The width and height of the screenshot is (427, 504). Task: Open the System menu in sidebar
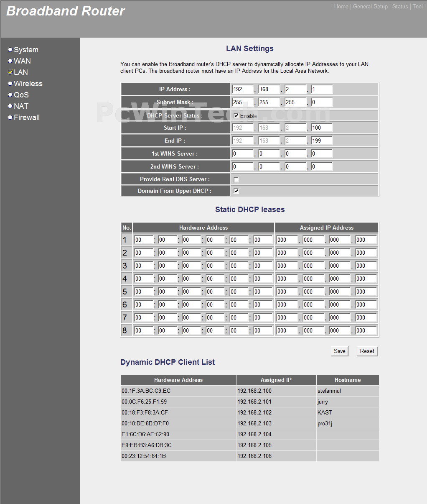coord(26,50)
